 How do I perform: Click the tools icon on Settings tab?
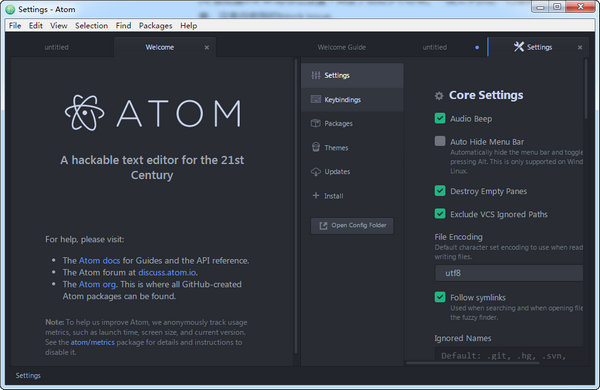pos(518,47)
